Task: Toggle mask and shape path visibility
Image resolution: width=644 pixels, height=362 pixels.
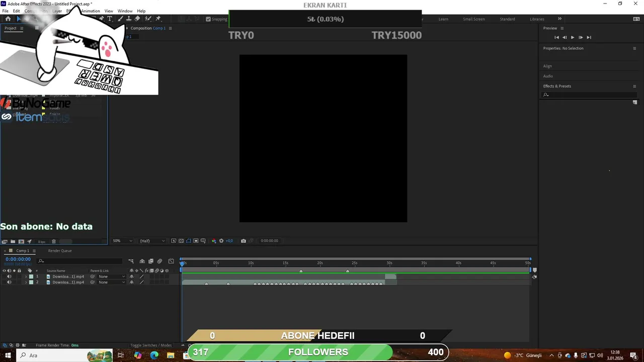Action: pyautogui.click(x=189, y=241)
